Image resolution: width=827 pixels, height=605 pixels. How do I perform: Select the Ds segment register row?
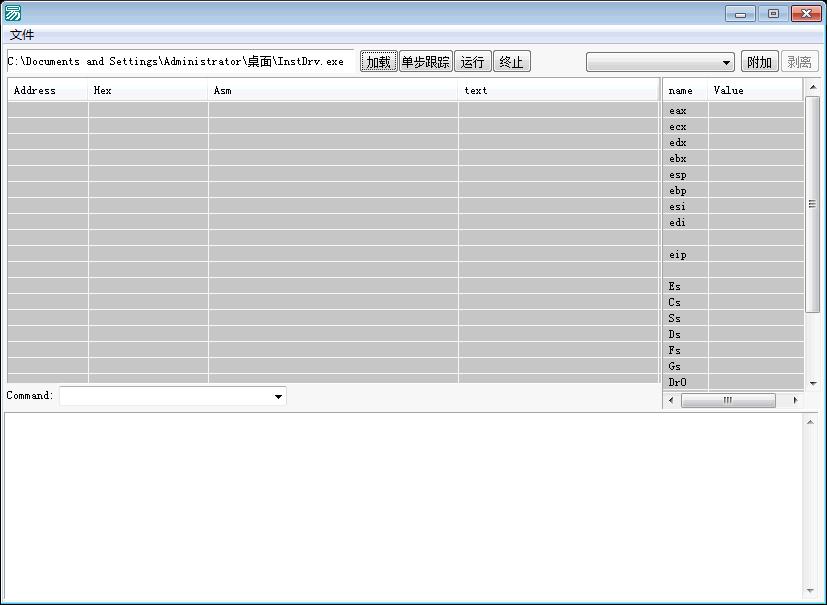pyautogui.click(x=733, y=334)
